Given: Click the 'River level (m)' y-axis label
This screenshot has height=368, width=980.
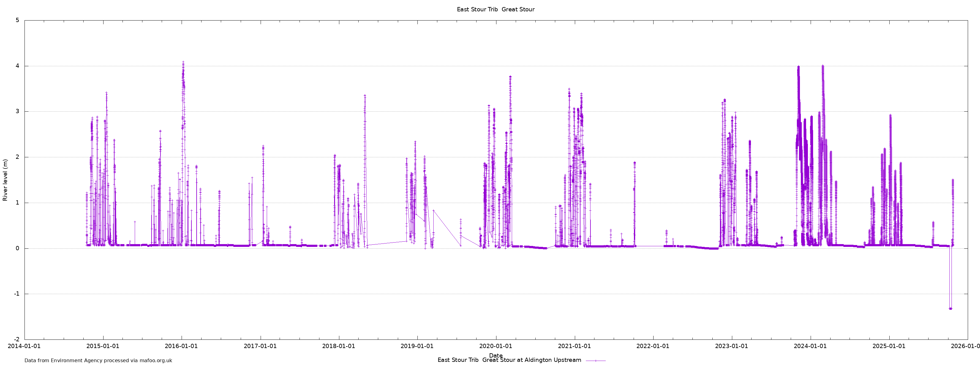Looking at the screenshot, I should coord(5,180).
